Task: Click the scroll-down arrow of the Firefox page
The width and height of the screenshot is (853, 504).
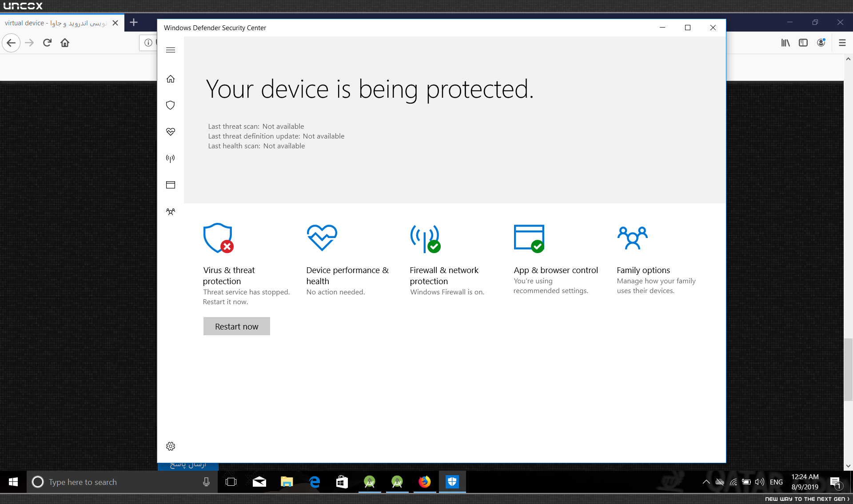Action: coord(848,466)
